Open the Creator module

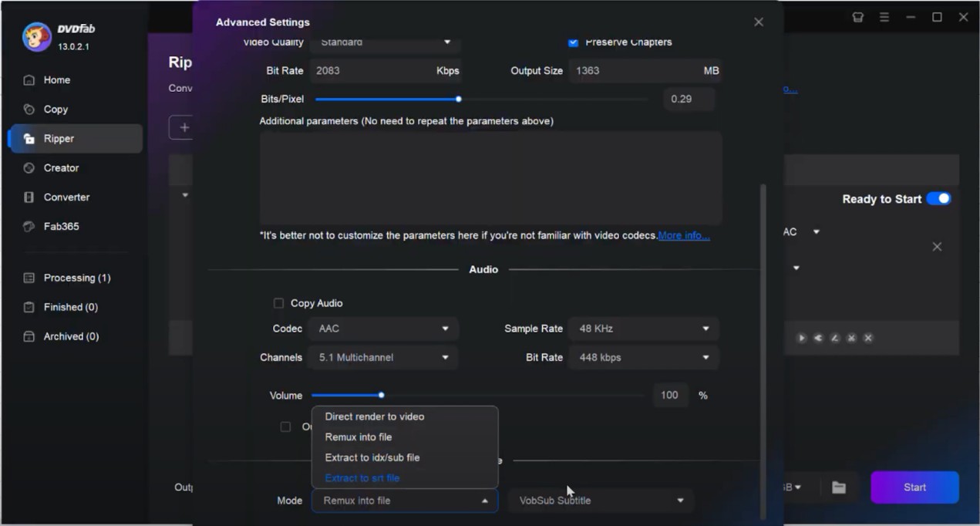click(x=61, y=168)
